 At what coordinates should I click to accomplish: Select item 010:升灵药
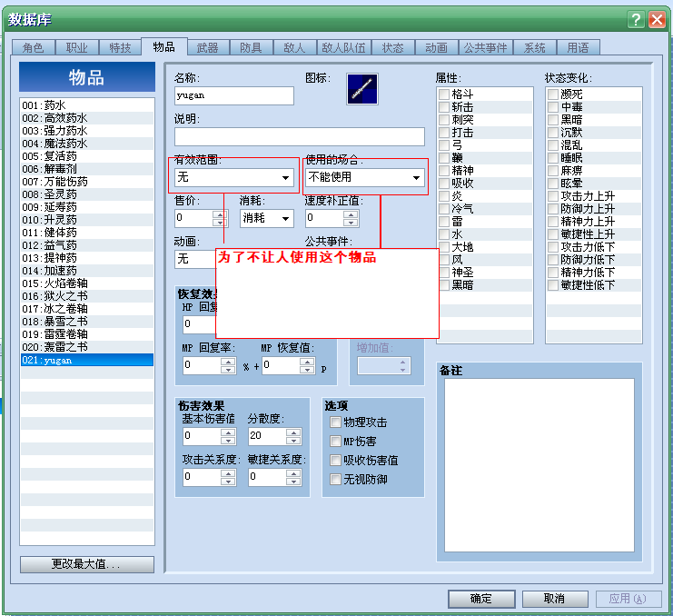87,220
